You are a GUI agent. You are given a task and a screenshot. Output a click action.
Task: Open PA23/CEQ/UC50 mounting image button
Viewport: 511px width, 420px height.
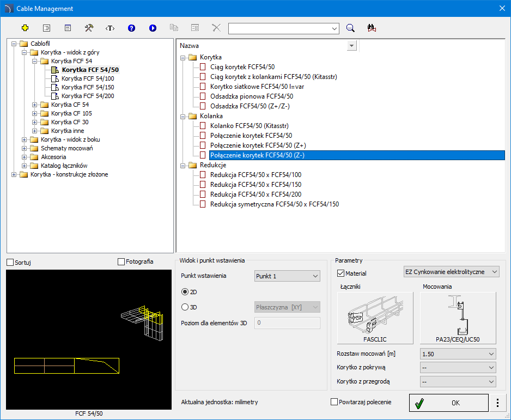coord(458,318)
